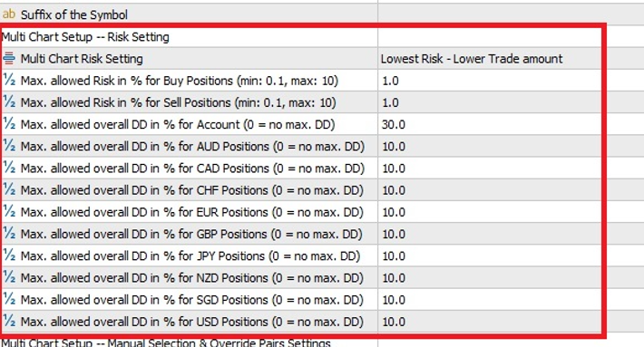Click the ½ icon on the USD Positions row
Image resolution: width=644 pixels, height=347 pixels.
(9, 321)
